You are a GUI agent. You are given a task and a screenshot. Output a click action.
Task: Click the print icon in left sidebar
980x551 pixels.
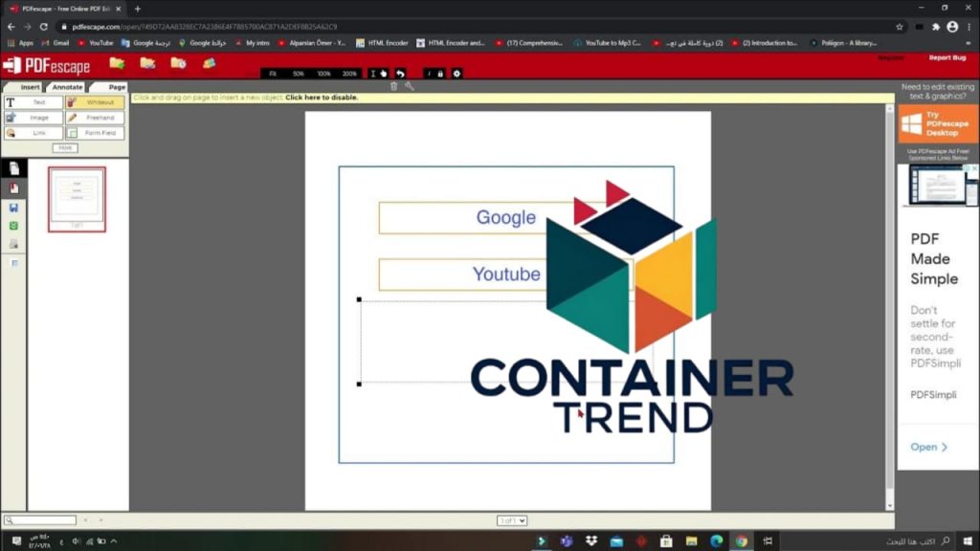pyautogui.click(x=13, y=244)
